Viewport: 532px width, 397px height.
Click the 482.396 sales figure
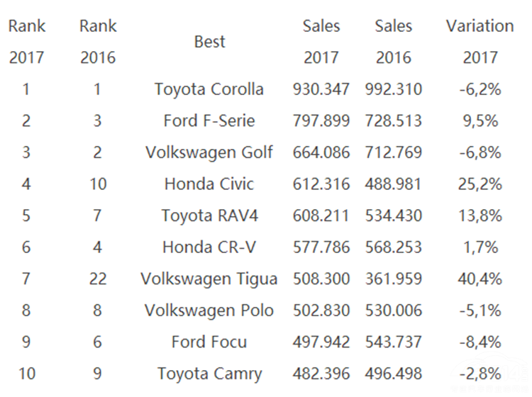pos(321,374)
